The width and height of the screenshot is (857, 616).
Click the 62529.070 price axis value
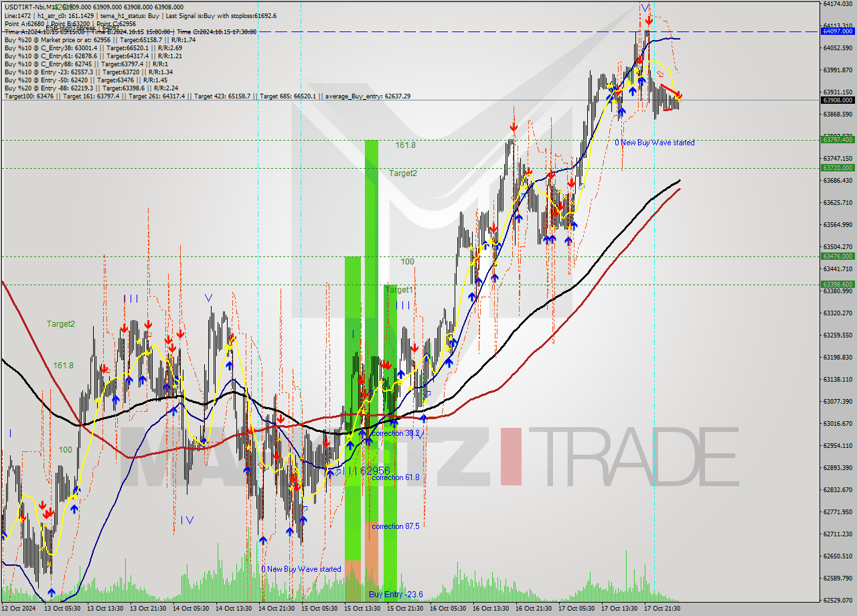[x=838, y=600]
